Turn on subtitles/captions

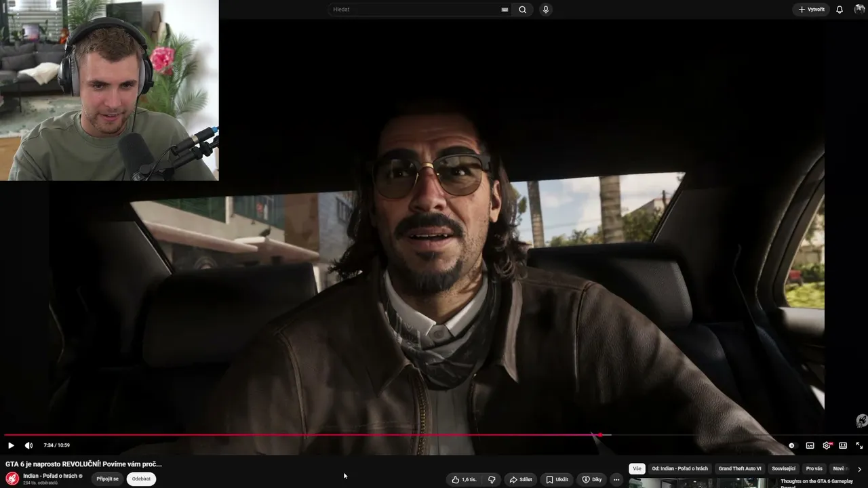[810, 445]
